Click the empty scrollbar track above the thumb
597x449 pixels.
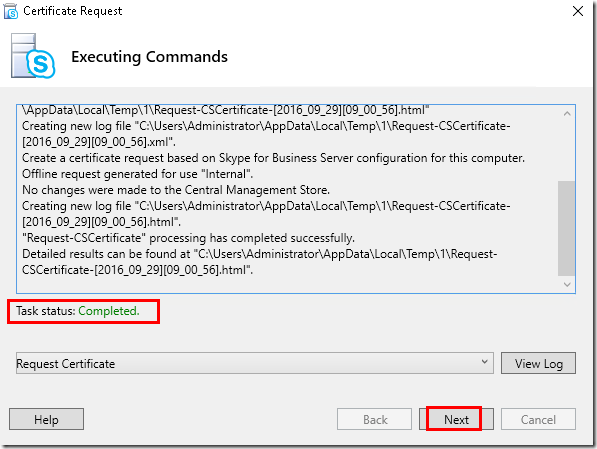tap(566, 151)
